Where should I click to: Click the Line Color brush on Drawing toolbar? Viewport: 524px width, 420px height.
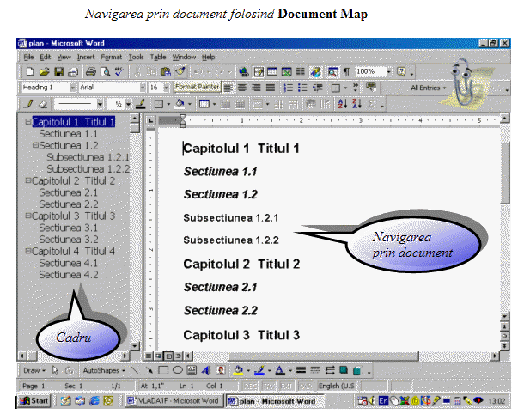coord(259,370)
